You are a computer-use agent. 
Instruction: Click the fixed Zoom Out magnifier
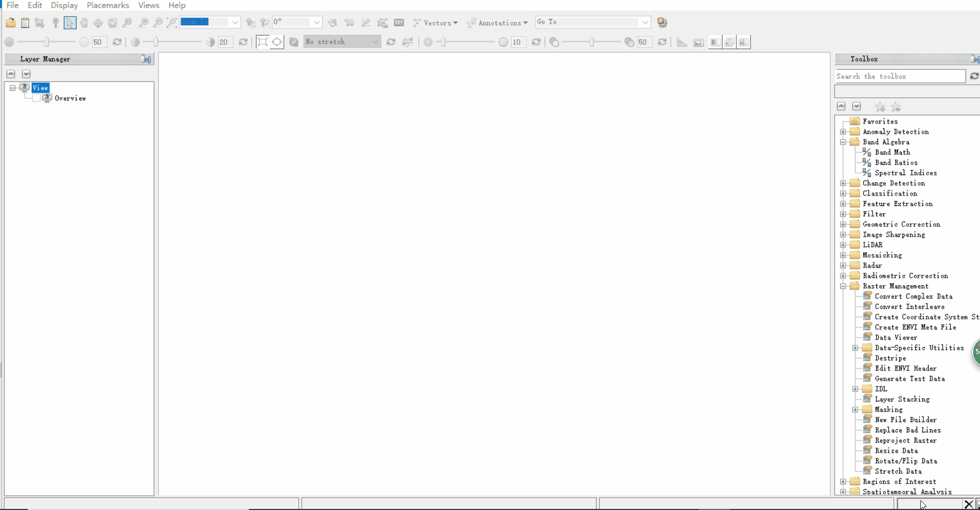[158, 23]
